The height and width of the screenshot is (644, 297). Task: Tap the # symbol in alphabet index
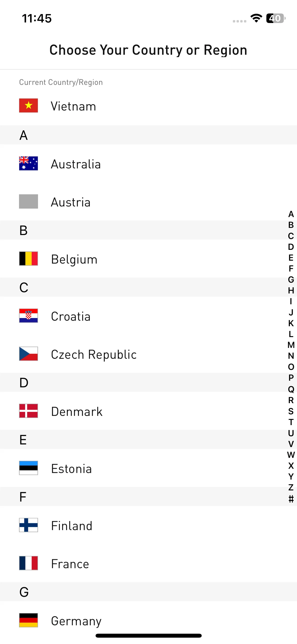(x=291, y=499)
